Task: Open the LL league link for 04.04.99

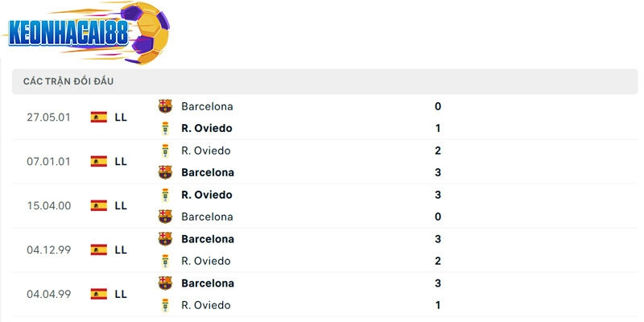Action: pos(121,294)
